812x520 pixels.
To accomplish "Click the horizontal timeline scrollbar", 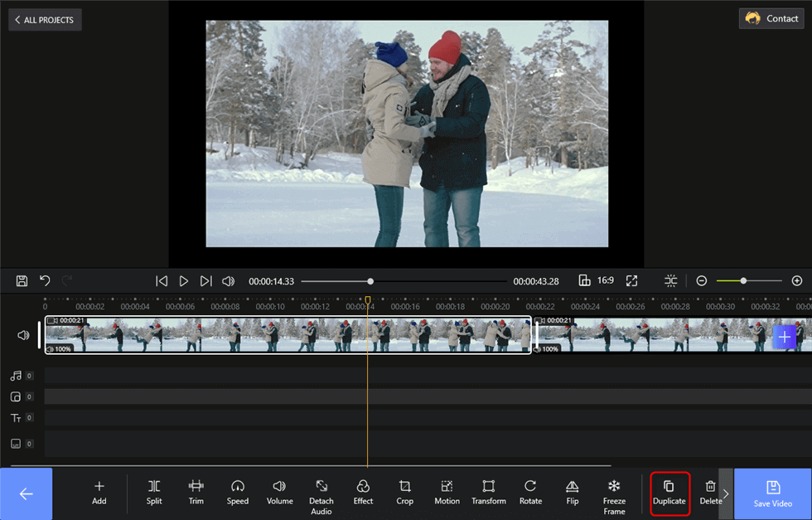I will [311, 465].
